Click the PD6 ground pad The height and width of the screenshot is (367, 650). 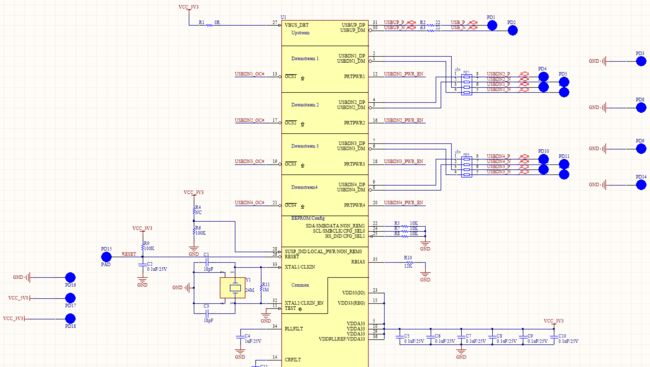tap(641, 108)
